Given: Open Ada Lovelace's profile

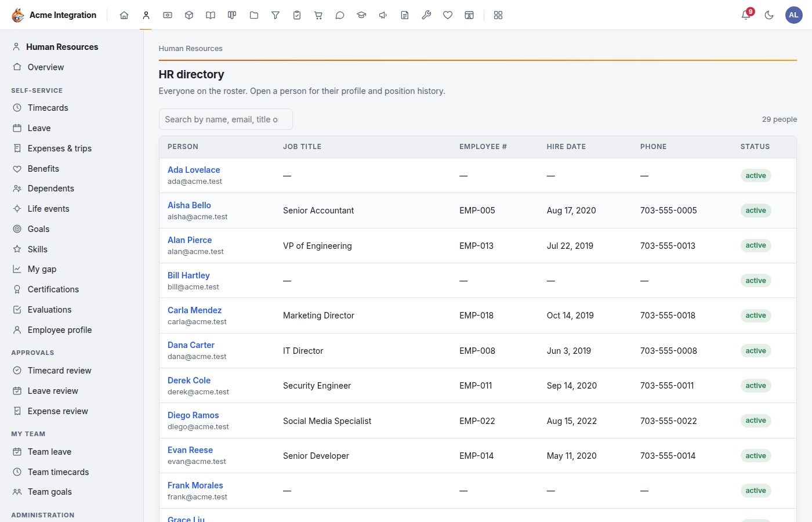Looking at the screenshot, I should click(194, 170).
